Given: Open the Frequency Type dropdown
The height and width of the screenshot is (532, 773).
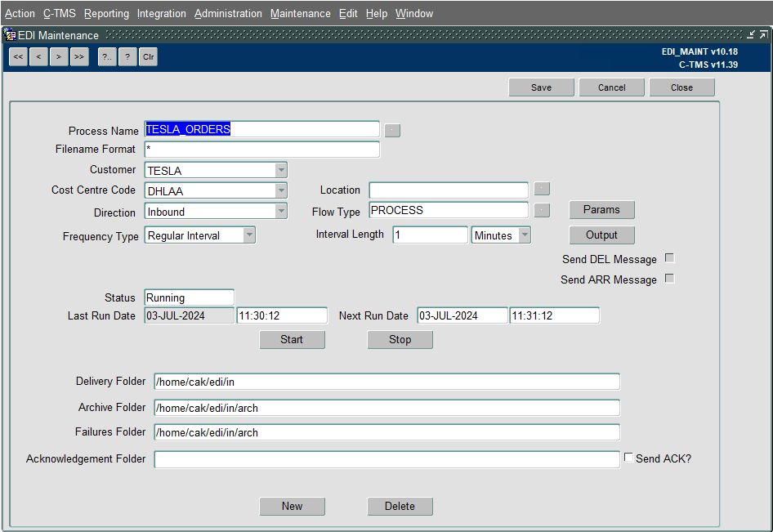Looking at the screenshot, I should (x=249, y=235).
